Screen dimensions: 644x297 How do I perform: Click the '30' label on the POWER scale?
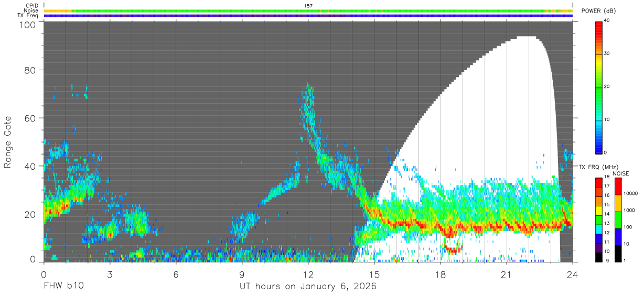point(608,54)
